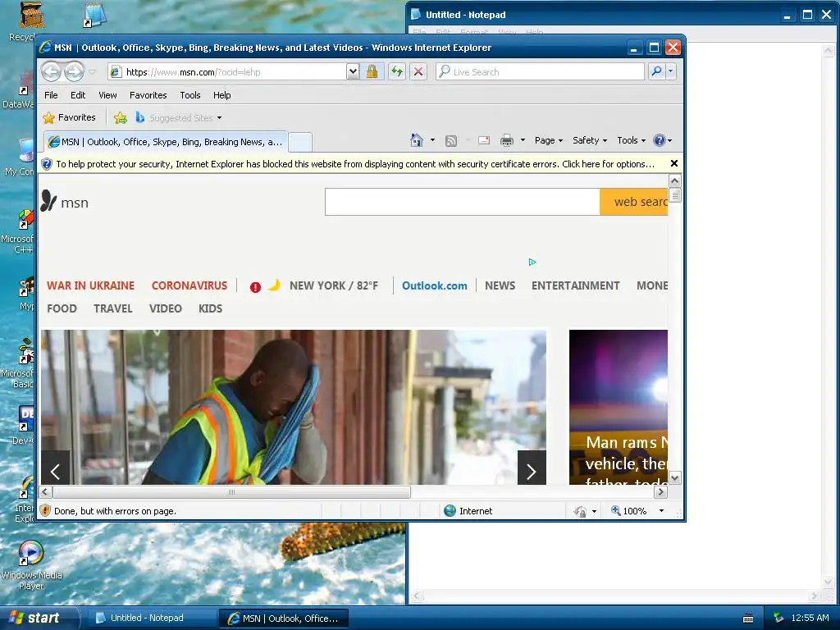Image resolution: width=840 pixels, height=630 pixels.
Task: Click the NEW YORK / 82°F weather link
Action: [333, 285]
